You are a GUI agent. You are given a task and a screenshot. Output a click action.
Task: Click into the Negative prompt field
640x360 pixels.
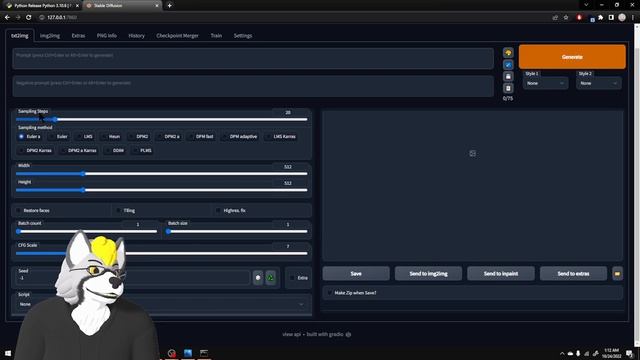pos(253,86)
